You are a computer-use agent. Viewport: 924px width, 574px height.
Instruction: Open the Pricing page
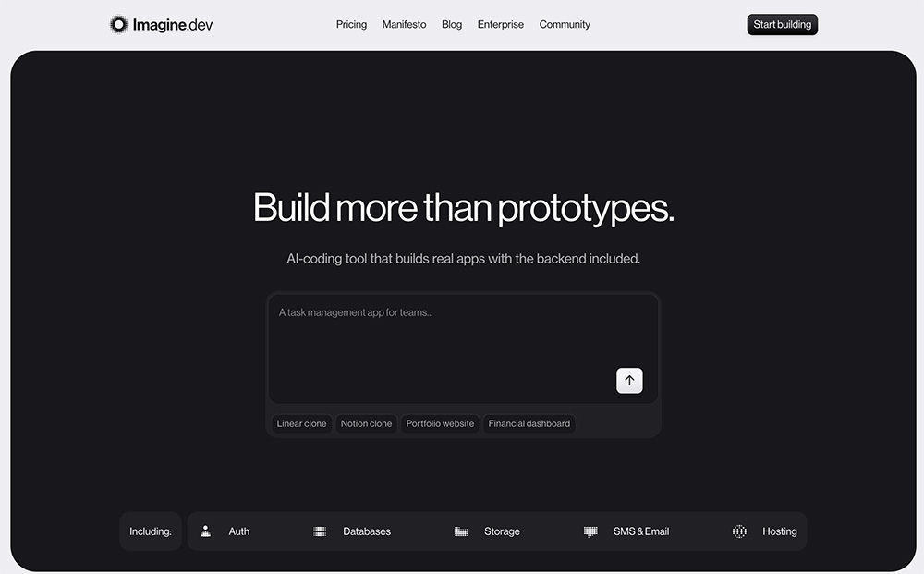(351, 25)
